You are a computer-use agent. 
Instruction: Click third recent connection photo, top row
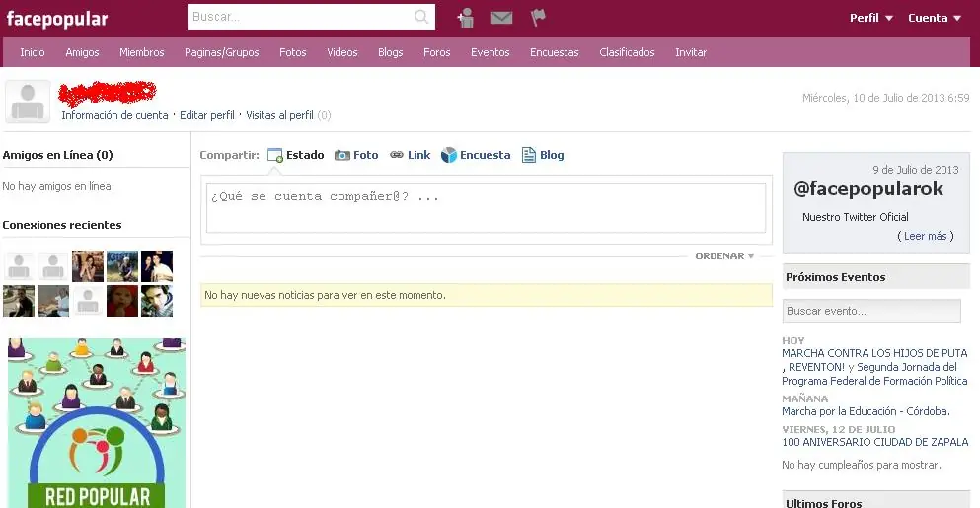tap(88, 266)
